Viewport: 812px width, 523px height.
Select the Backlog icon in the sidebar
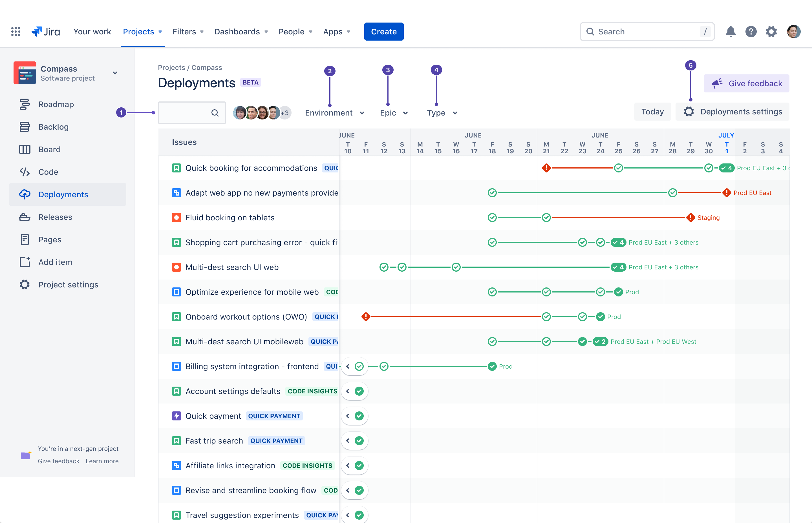(25, 127)
